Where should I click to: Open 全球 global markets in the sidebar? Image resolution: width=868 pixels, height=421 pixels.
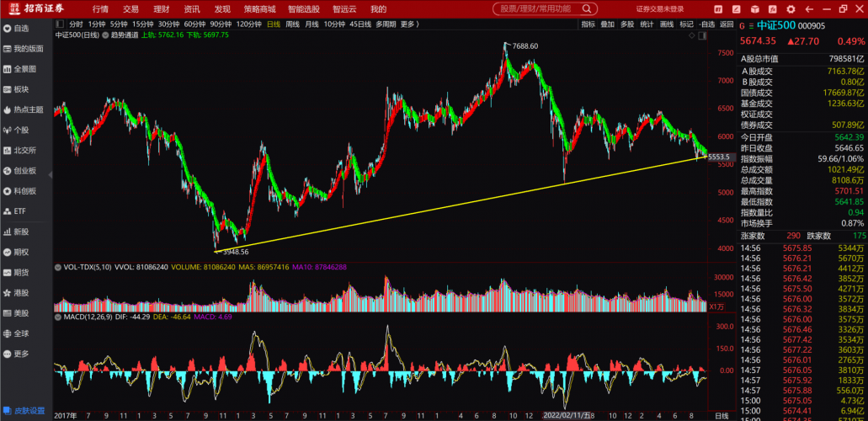click(x=21, y=333)
